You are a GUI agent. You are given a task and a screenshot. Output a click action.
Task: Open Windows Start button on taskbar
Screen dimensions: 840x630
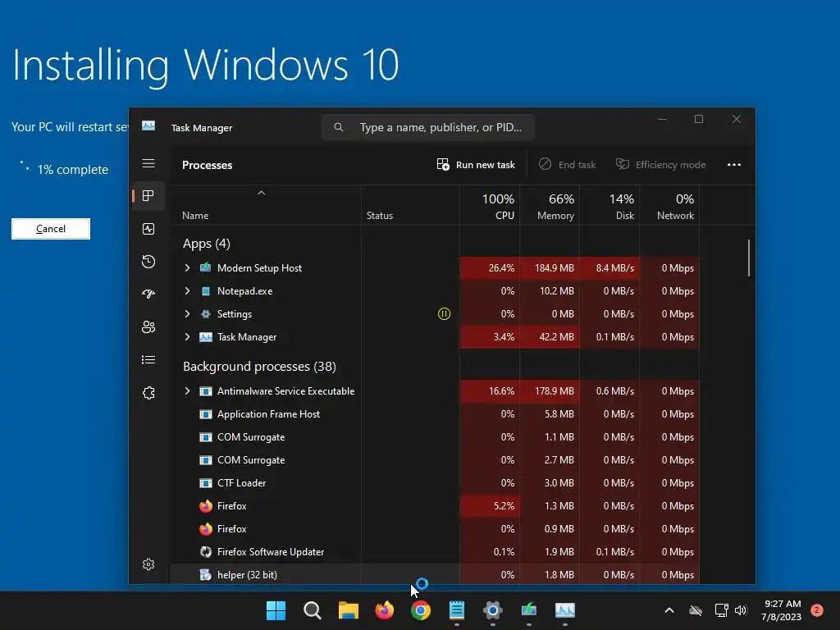[276, 610]
